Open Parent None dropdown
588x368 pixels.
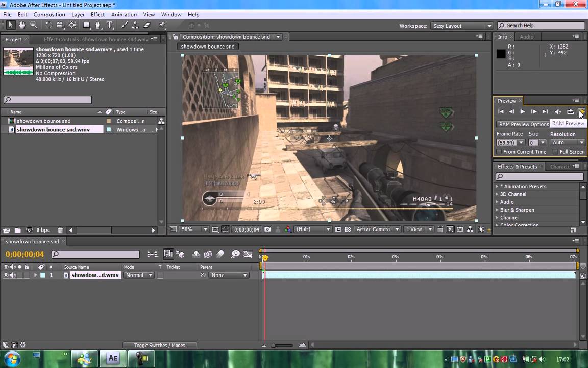pyautogui.click(x=229, y=275)
